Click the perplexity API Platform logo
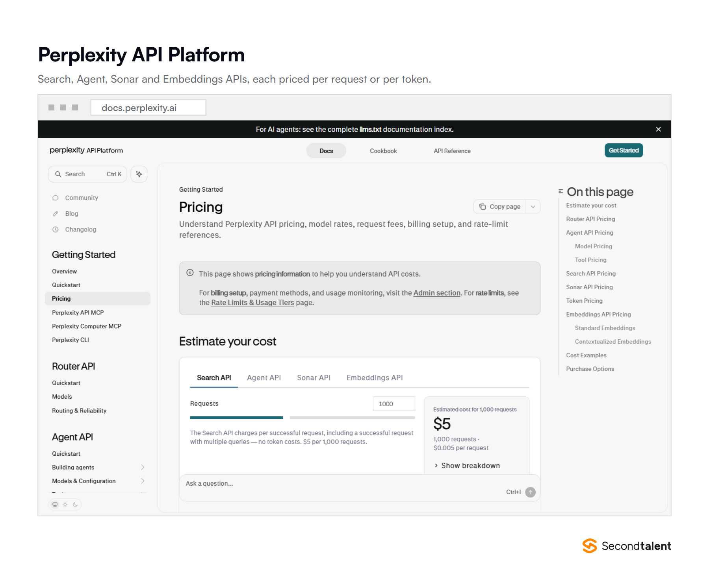 pos(86,150)
